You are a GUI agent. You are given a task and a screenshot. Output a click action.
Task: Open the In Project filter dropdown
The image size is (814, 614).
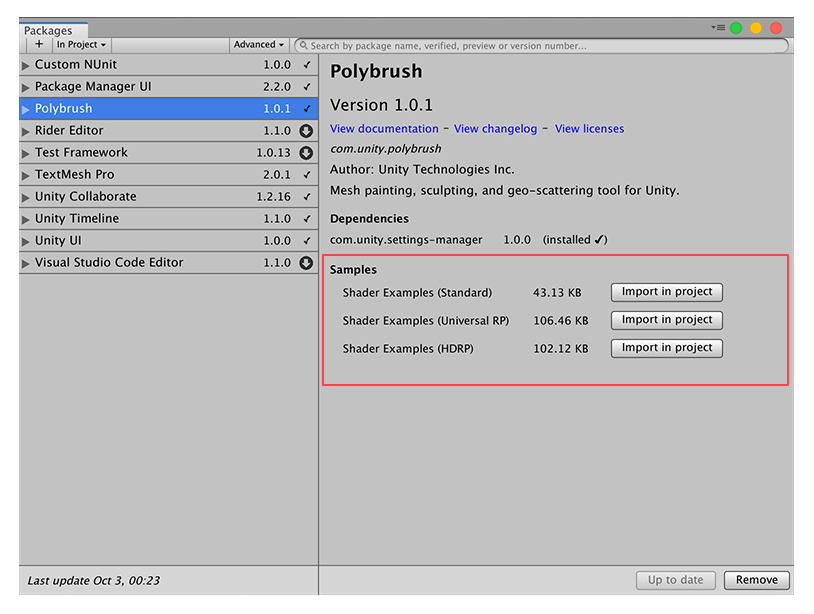(x=81, y=44)
